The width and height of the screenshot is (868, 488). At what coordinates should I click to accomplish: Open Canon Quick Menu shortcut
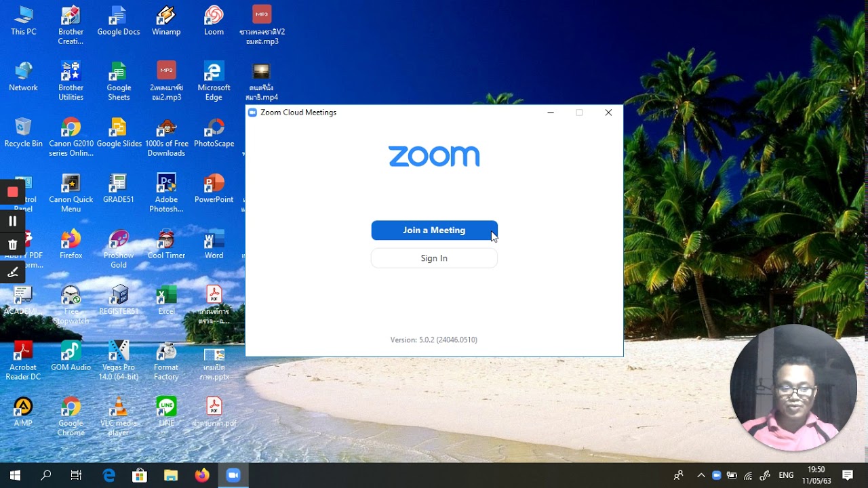71,193
